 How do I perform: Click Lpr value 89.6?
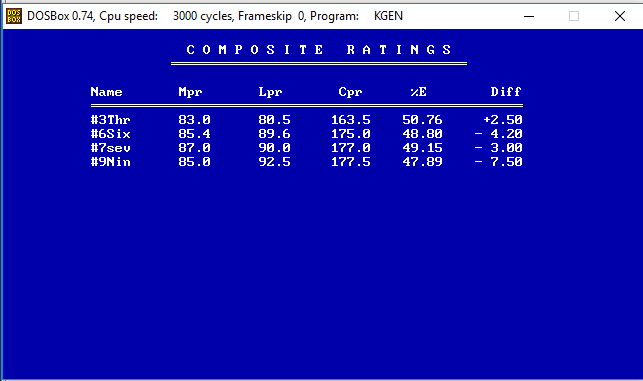point(274,134)
